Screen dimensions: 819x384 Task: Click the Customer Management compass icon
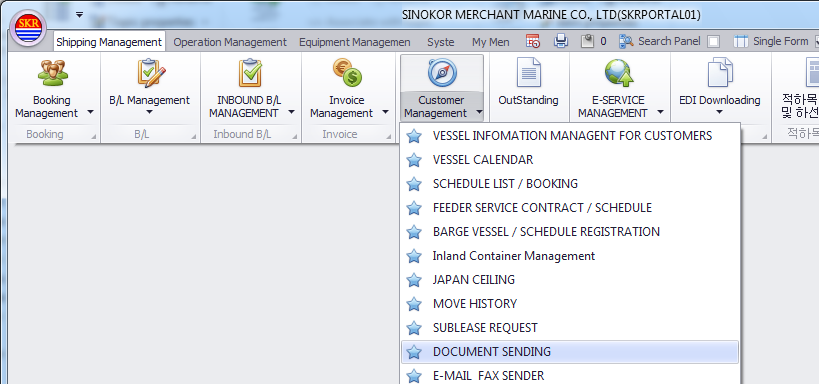(x=442, y=73)
